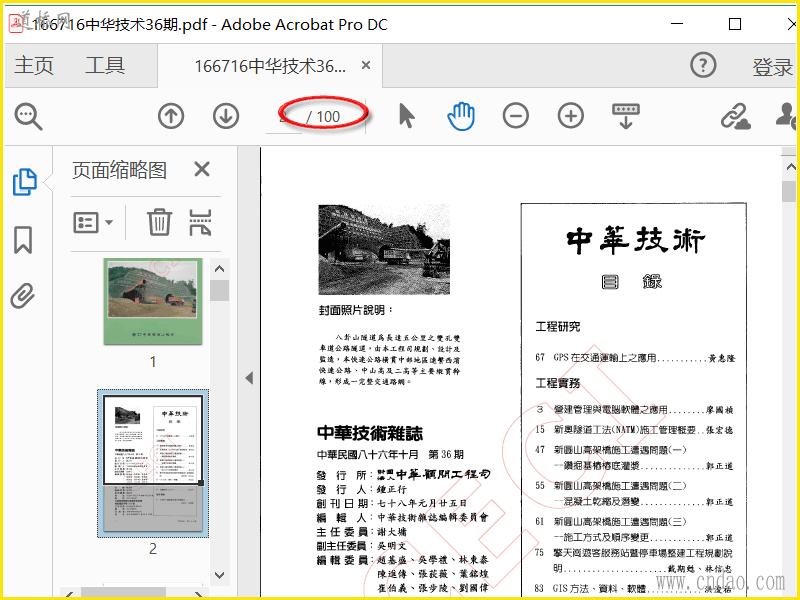Click the share link cloud icon
This screenshot has width=800, height=600.
pyautogui.click(x=735, y=116)
